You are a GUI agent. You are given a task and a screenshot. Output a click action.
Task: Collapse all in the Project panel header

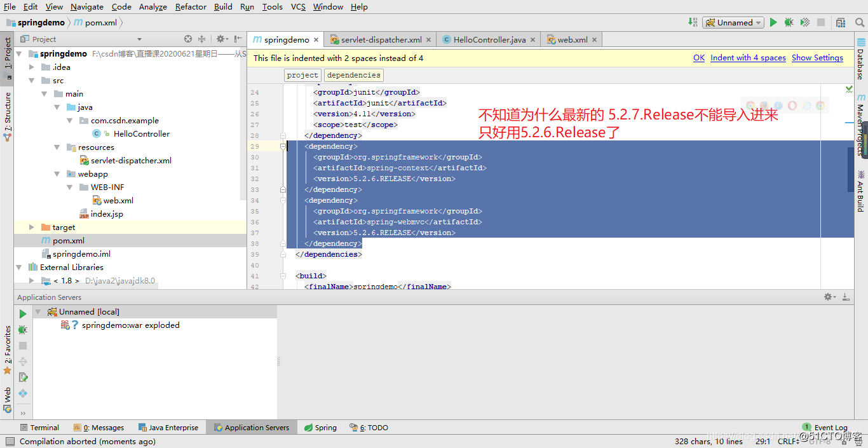coord(202,39)
